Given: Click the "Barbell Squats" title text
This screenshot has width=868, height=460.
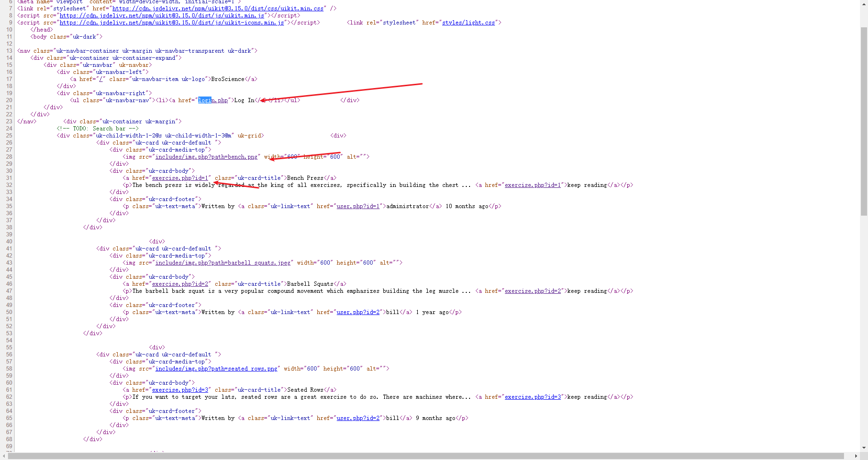Looking at the screenshot, I should coord(310,284).
